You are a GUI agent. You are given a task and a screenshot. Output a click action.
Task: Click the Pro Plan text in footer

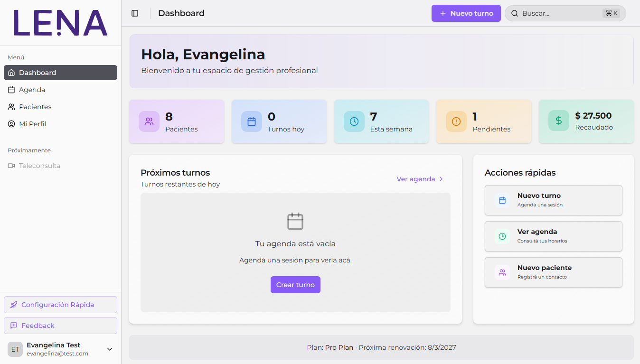(x=339, y=347)
